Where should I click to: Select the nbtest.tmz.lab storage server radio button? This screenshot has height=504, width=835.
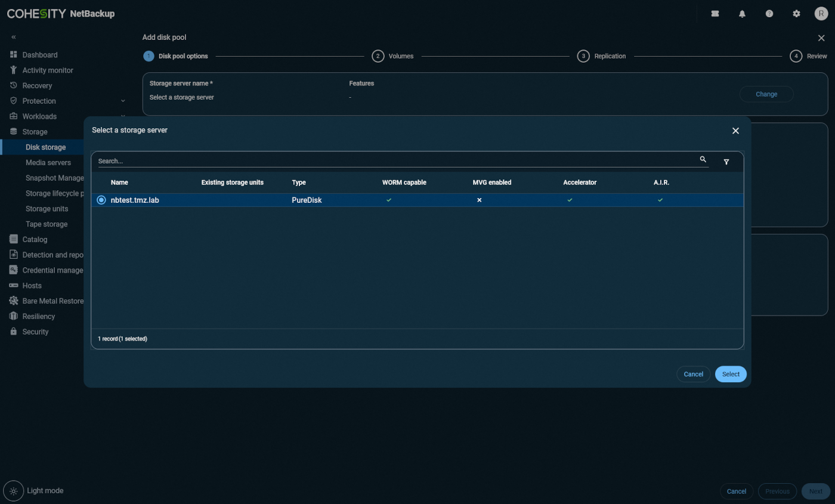101,200
